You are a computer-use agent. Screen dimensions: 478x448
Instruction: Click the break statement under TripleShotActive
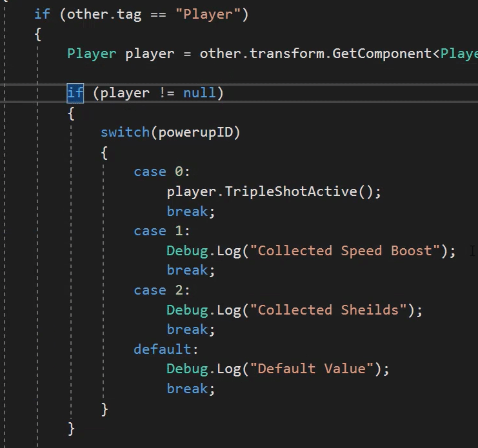187,211
